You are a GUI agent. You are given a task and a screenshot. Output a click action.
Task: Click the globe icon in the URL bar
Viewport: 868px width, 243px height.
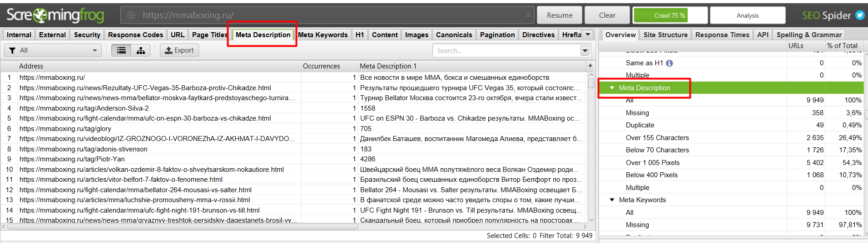pos(131,15)
